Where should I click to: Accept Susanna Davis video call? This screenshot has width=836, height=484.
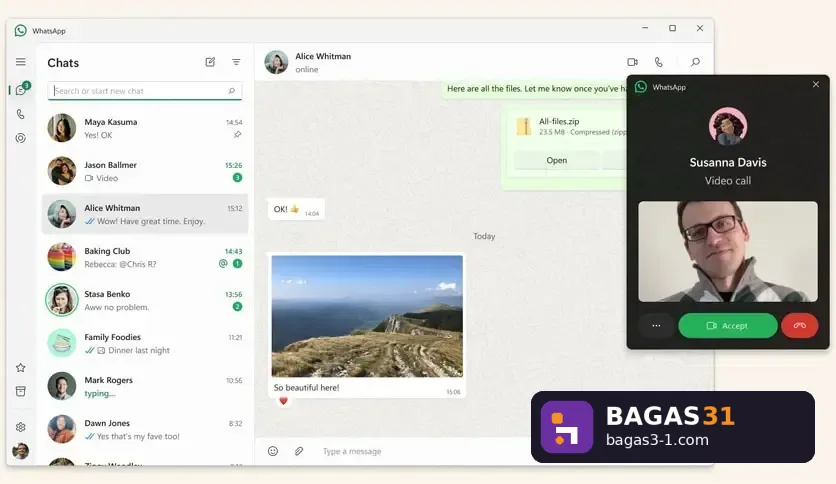[728, 325]
